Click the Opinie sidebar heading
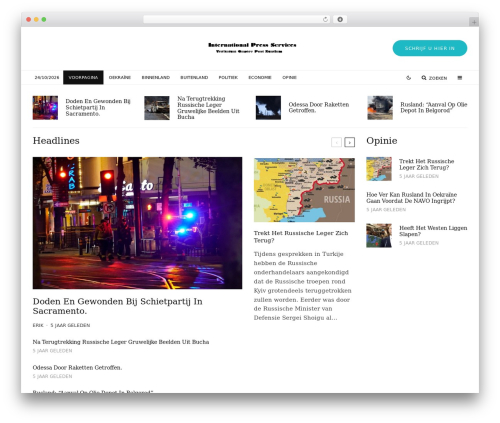Image resolution: width=500 pixels, height=423 pixels. [382, 141]
